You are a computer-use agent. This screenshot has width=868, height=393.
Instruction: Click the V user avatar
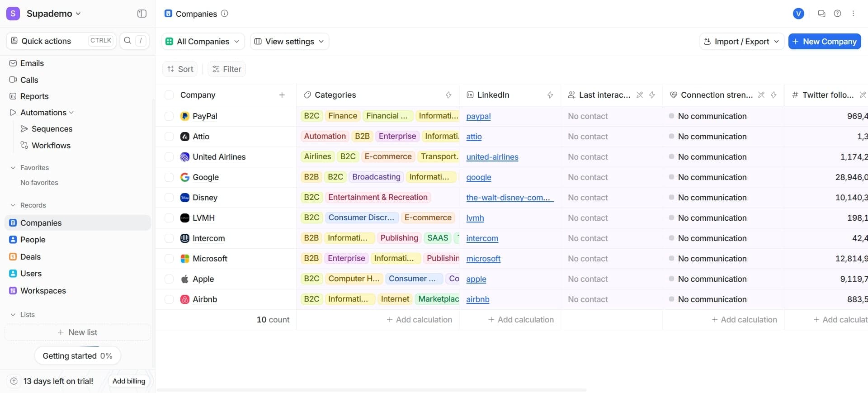(798, 14)
